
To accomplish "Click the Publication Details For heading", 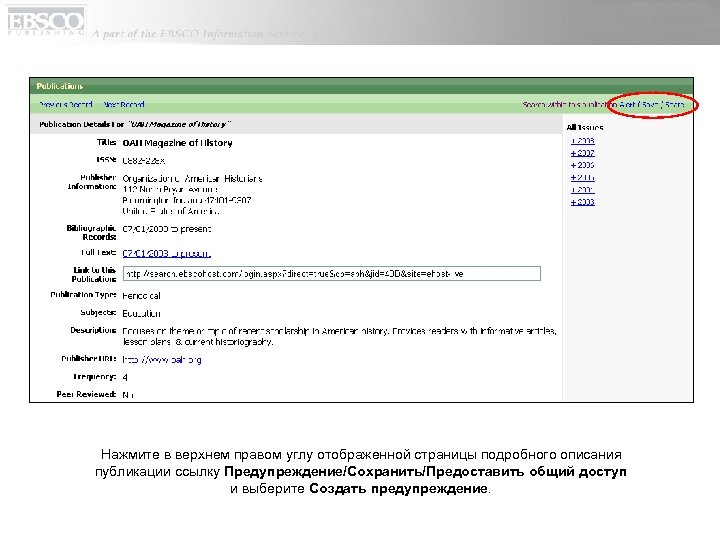I will click(135, 124).
